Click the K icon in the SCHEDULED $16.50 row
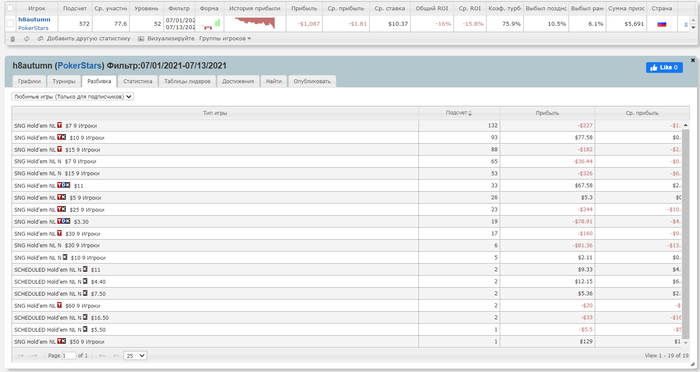 click(x=85, y=318)
